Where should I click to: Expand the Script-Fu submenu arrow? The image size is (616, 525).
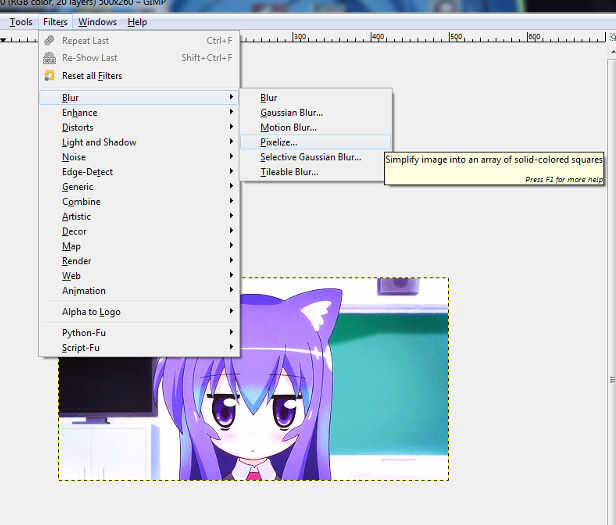231,347
